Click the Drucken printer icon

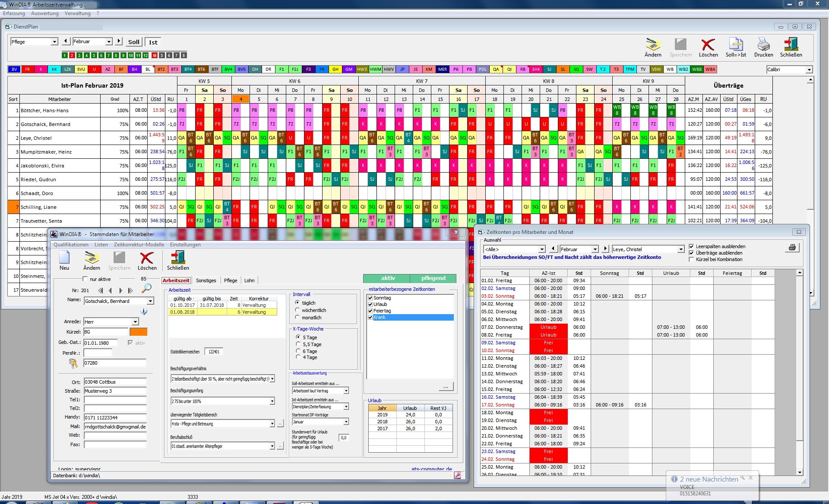point(763,44)
